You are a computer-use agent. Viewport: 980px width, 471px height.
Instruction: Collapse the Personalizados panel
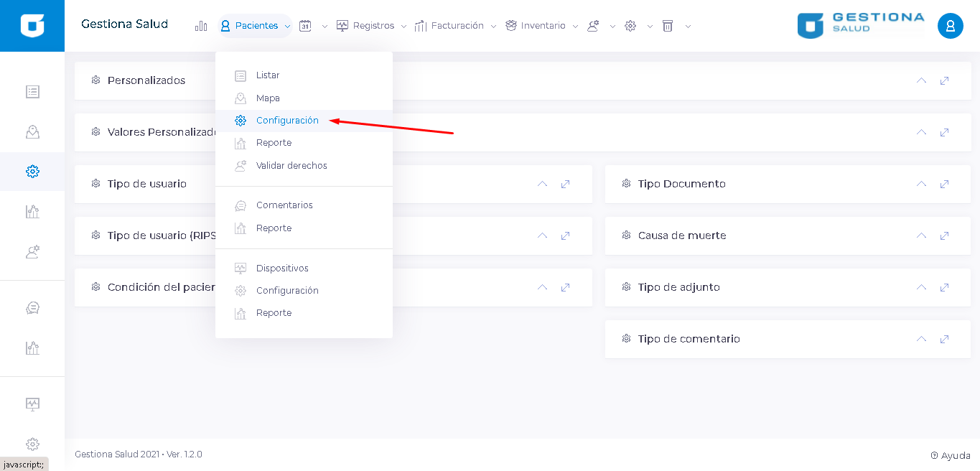pyautogui.click(x=921, y=80)
